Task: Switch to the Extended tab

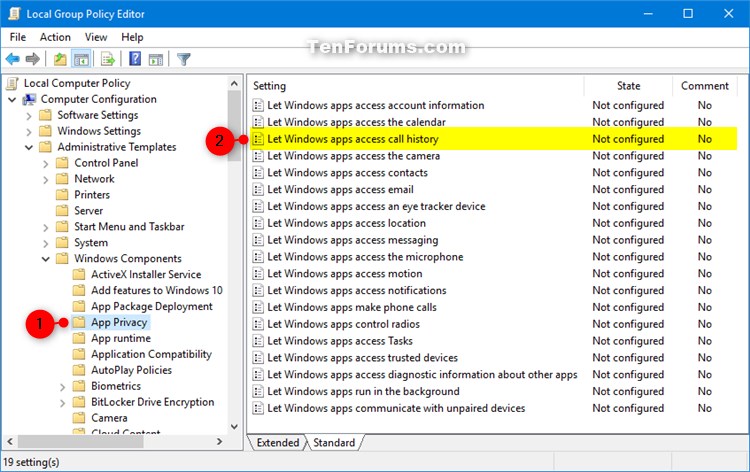Action: [x=277, y=443]
